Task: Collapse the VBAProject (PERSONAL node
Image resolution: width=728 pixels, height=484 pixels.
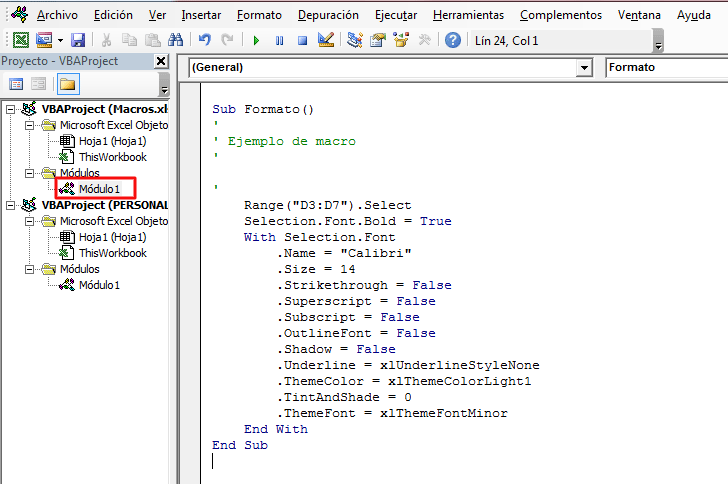Action: point(10,205)
